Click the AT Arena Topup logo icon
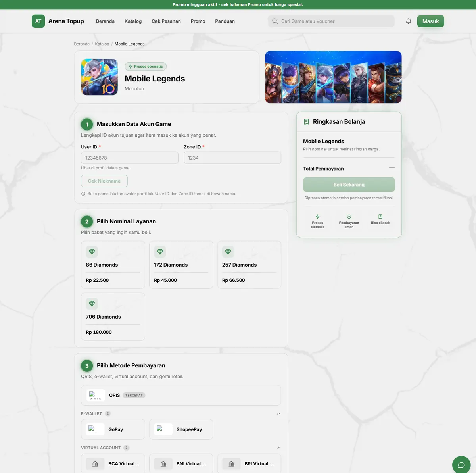This screenshot has height=473, width=476. coord(38,21)
